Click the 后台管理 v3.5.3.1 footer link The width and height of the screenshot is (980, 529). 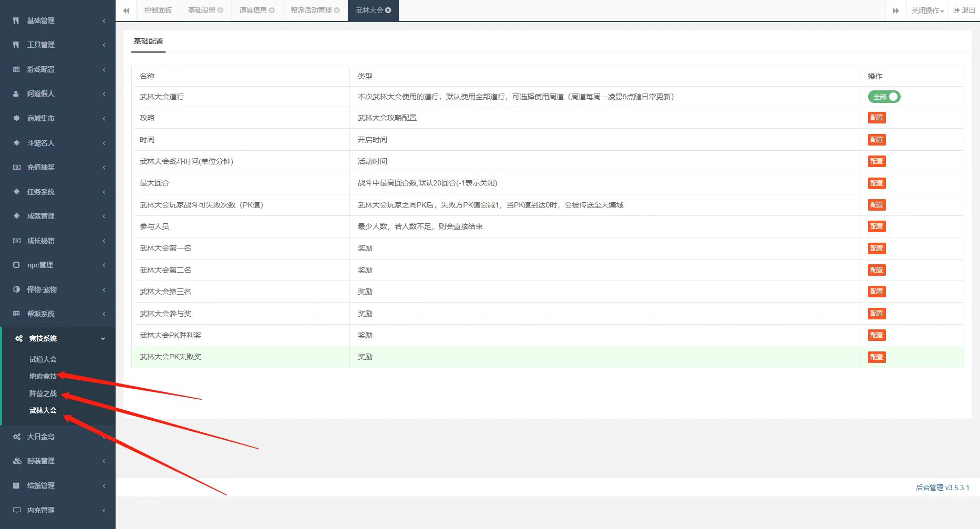(x=942, y=487)
